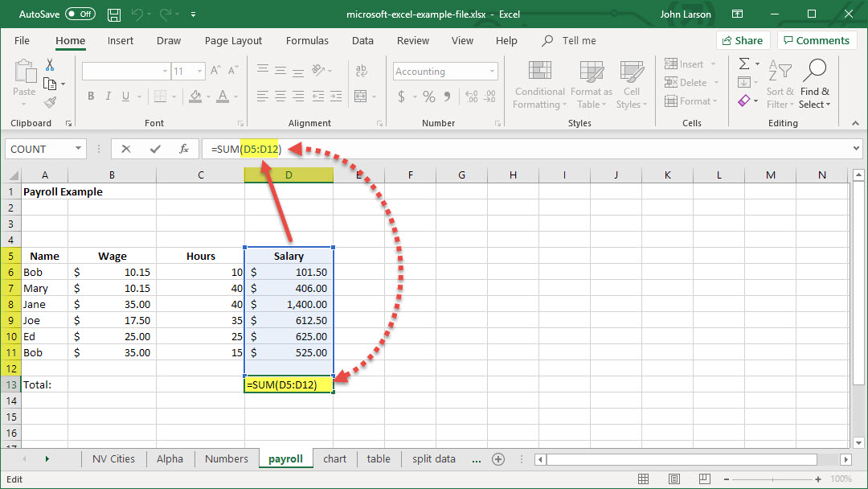Open the Accounting number format dropdown

(x=492, y=72)
